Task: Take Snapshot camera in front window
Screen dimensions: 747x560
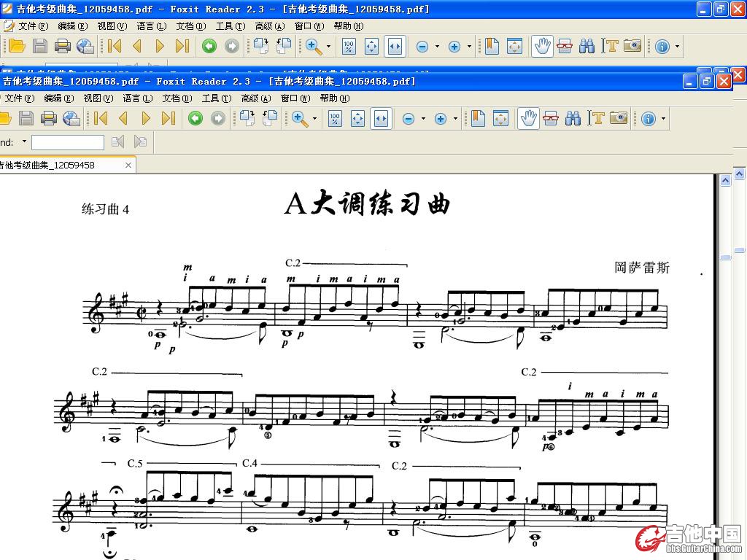Action: pos(619,118)
